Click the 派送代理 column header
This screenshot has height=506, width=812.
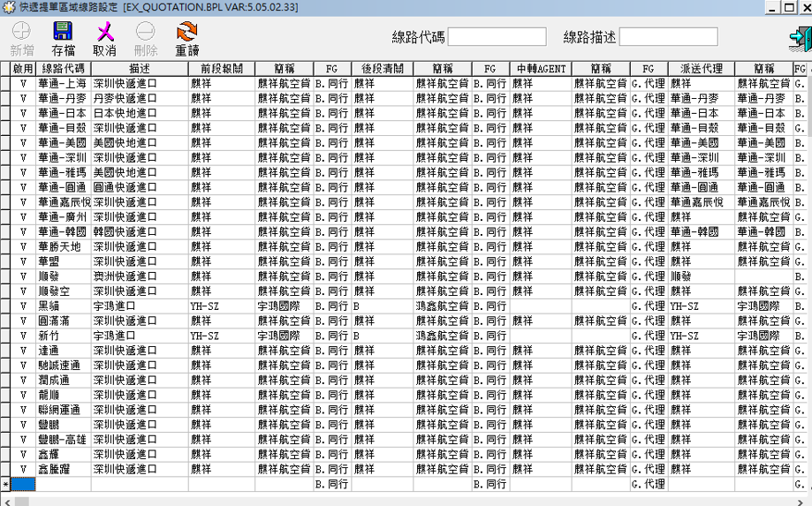pyautogui.click(x=701, y=69)
